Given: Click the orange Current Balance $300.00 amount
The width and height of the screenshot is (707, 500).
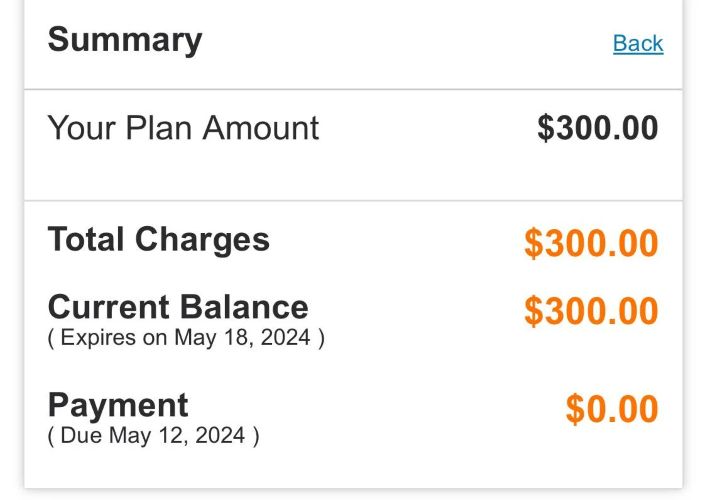Looking at the screenshot, I should click(x=591, y=311).
